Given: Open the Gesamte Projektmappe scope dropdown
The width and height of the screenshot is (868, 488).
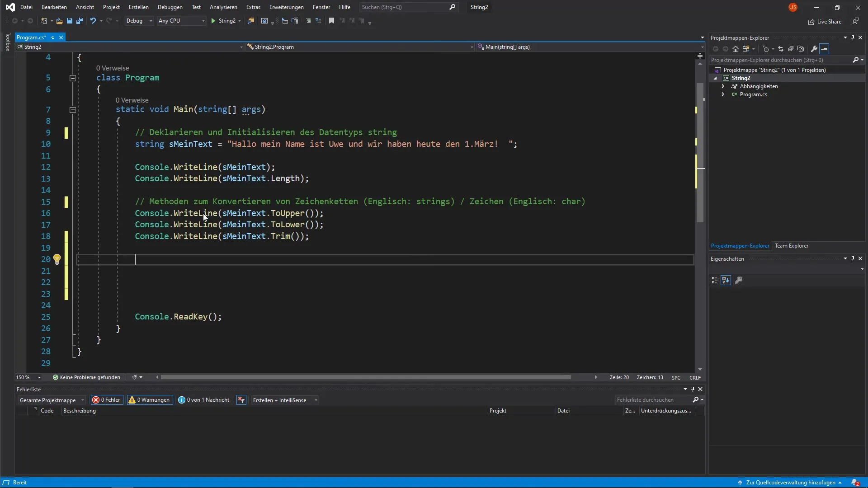Looking at the screenshot, I should (52, 400).
